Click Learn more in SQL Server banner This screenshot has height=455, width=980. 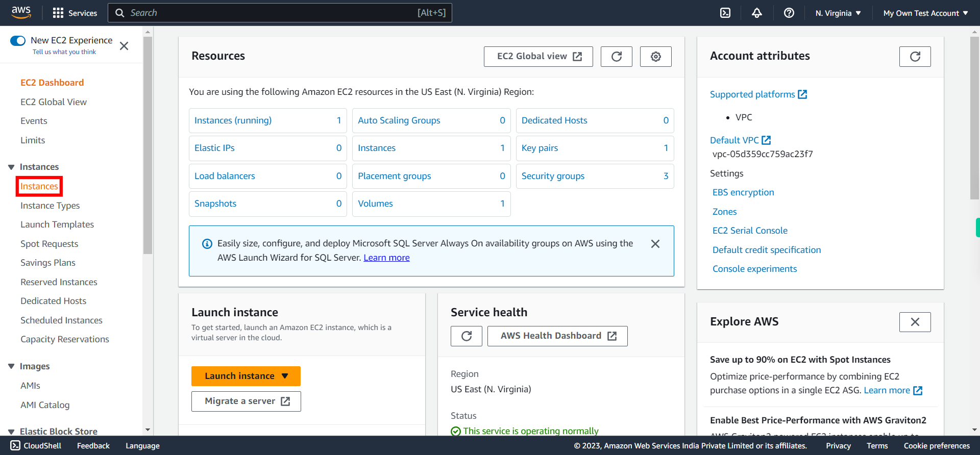(x=386, y=258)
